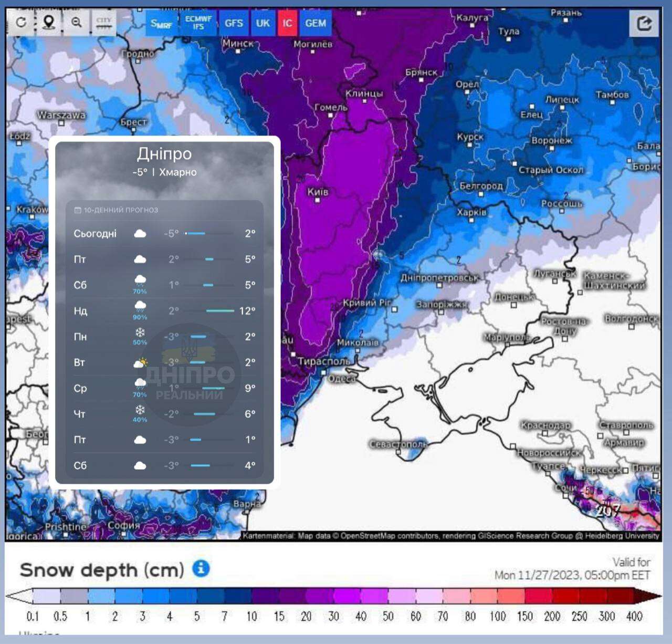Click the Воронеж label on map

(x=552, y=141)
